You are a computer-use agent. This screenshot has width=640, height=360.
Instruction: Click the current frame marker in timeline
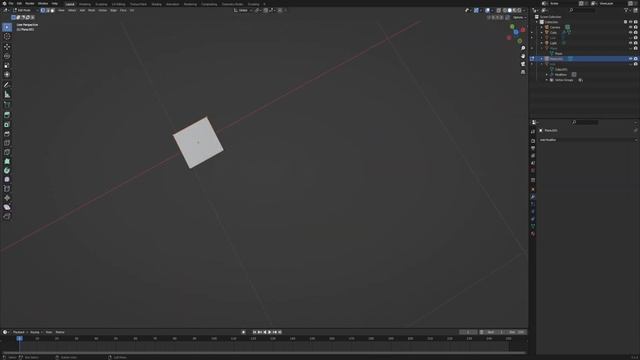(19, 338)
